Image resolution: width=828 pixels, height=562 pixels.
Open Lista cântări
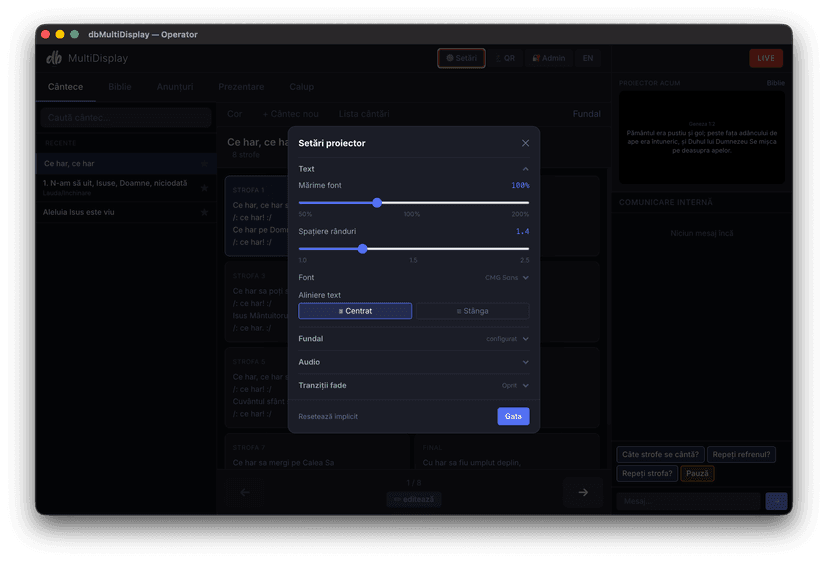point(364,114)
